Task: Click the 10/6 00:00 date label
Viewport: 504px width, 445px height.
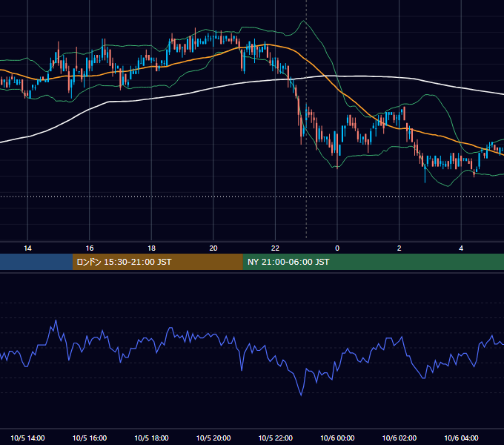Action: [x=337, y=438]
